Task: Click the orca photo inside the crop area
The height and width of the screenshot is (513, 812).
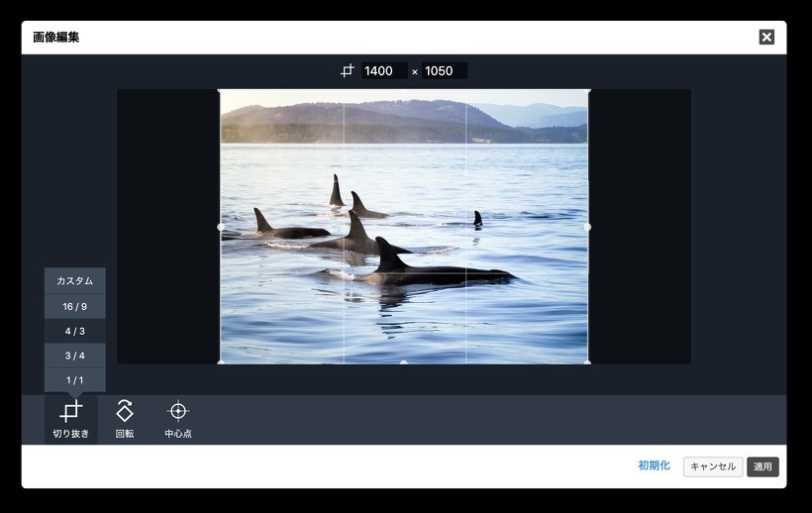Action: (404, 227)
